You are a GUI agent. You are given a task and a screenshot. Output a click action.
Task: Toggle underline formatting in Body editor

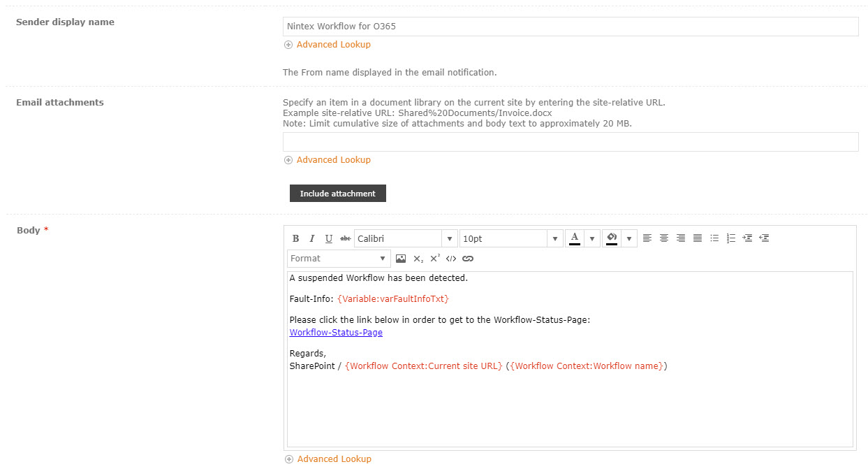pyautogui.click(x=329, y=238)
